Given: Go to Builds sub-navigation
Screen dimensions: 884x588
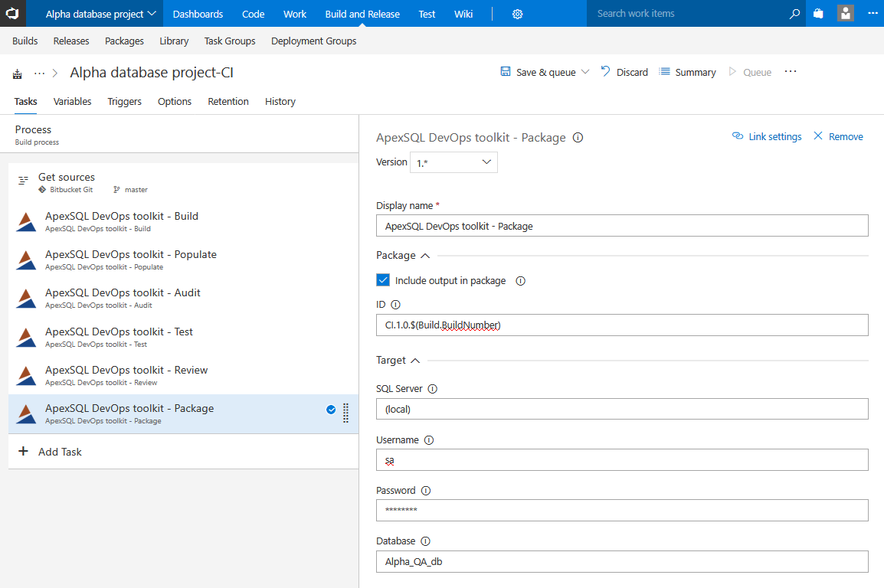Looking at the screenshot, I should (25, 41).
